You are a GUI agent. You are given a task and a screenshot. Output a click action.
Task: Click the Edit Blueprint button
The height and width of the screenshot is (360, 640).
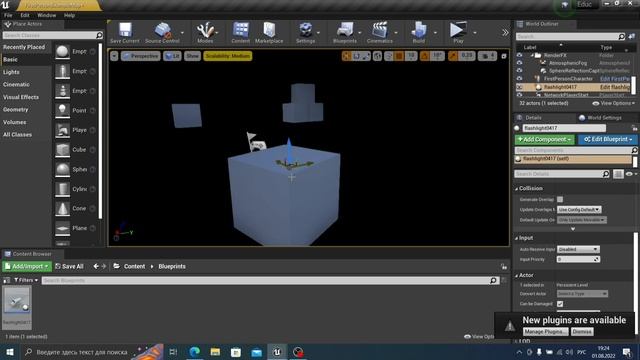pyautogui.click(x=607, y=139)
